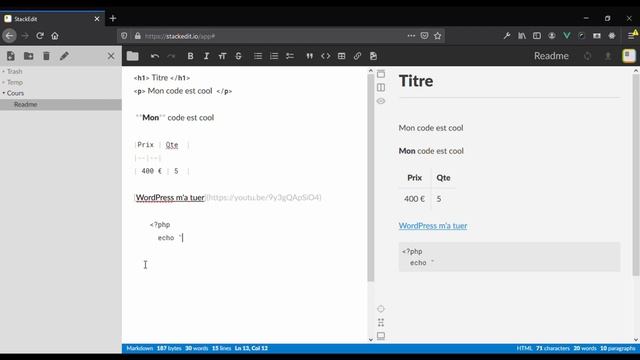Insert a code block
This screenshot has width=640, height=360.
[x=325, y=56]
